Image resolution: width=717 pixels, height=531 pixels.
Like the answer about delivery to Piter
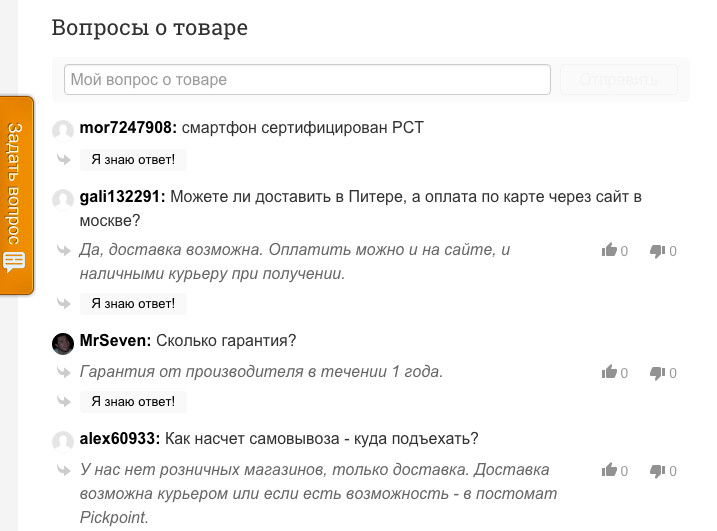pyautogui.click(x=609, y=251)
